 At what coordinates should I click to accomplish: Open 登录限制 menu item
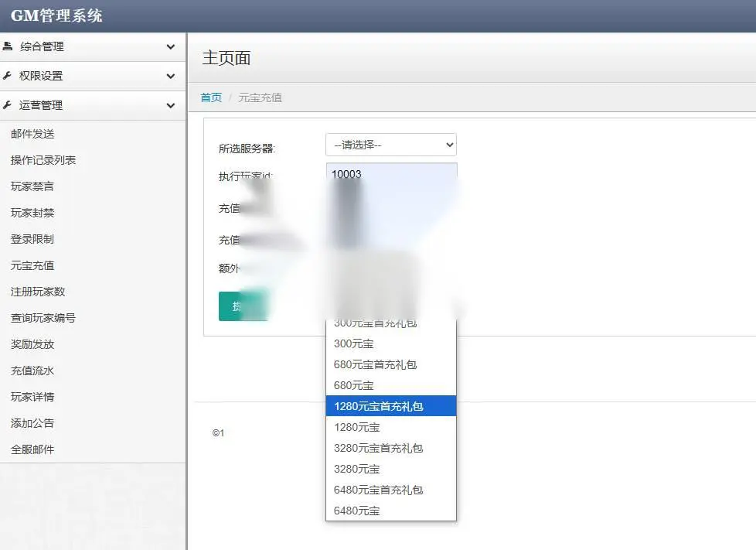(x=32, y=239)
